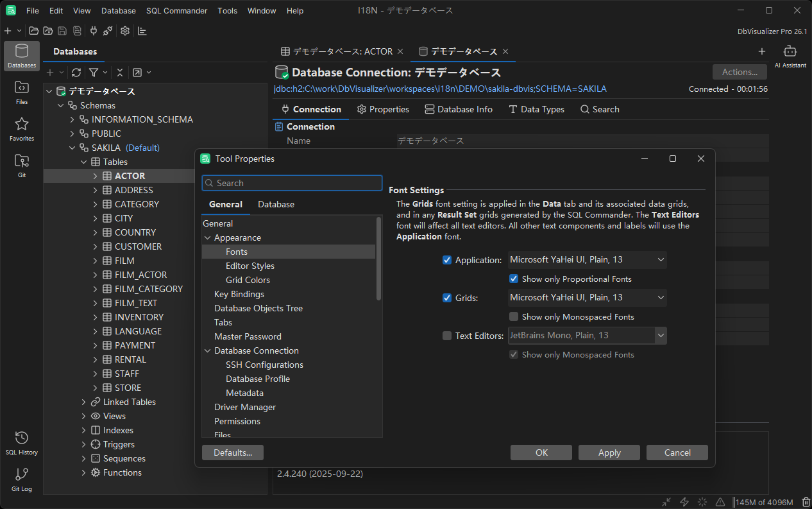Click the chart icon in main toolbar
Viewport: 812px width, 509px height.
click(x=142, y=31)
